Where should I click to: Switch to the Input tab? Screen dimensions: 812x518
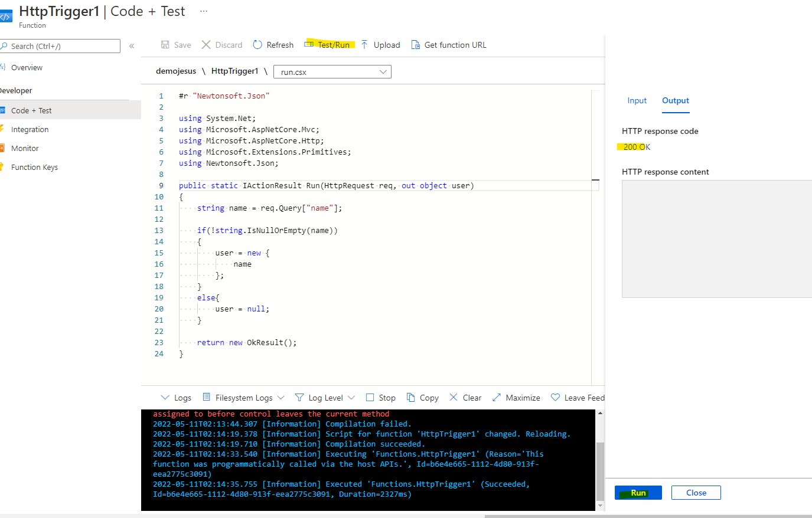[637, 100]
